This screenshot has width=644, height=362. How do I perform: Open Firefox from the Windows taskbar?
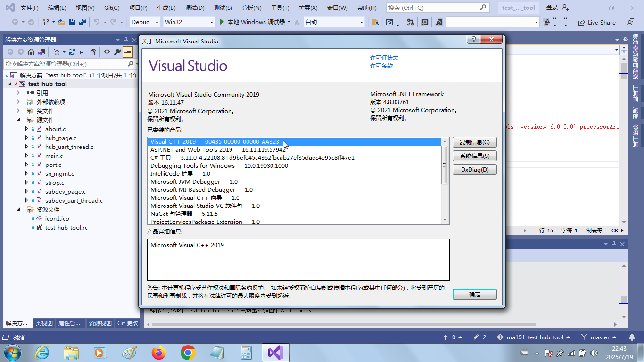[x=159, y=353]
